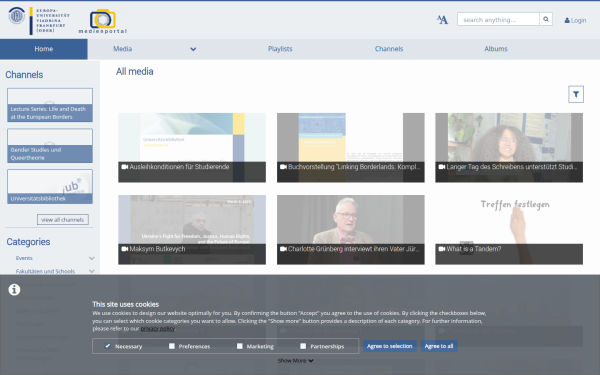Open the Maksym Butkevych video
Screen dimensions: 600x375
[192, 230]
